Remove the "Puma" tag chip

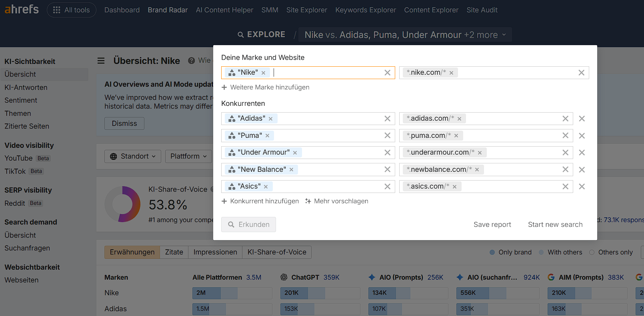pyautogui.click(x=267, y=136)
